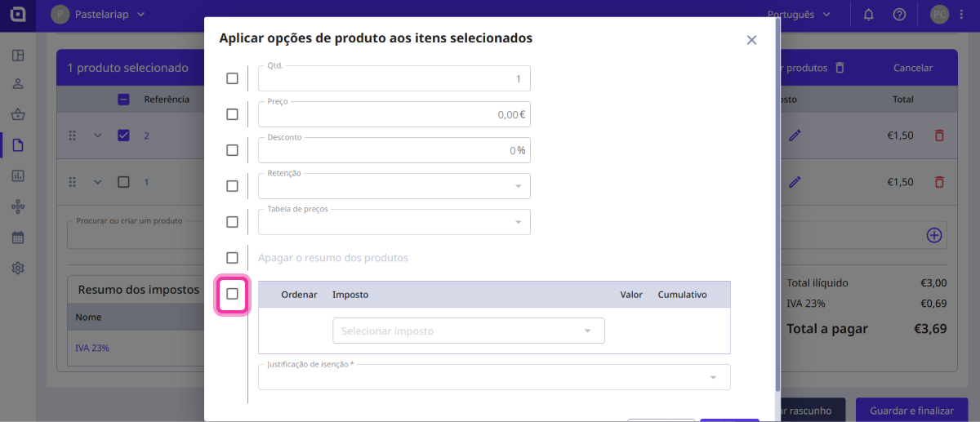Enable the Desconto option checkbox

[232, 150]
